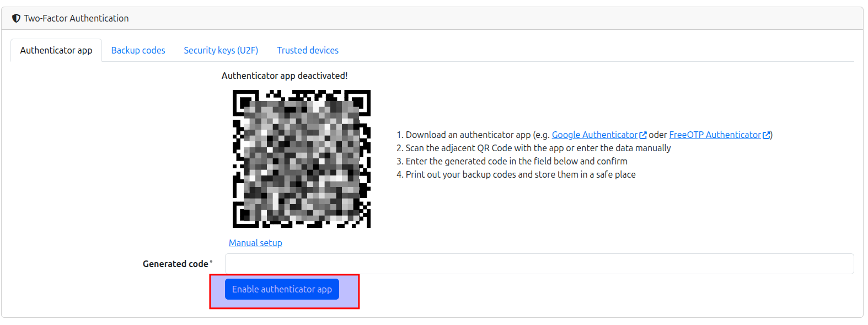The height and width of the screenshot is (325, 868).
Task: Click the shield icon beside Two-Factor Authentication
Action: pos(16,18)
